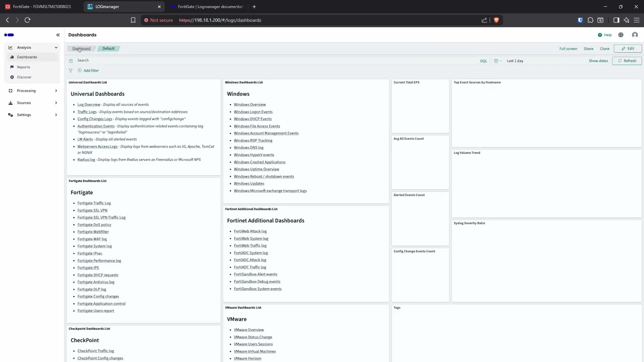The height and width of the screenshot is (362, 644).
Task: Open the calendar date picker dropdown
Action: click(498, 61)
